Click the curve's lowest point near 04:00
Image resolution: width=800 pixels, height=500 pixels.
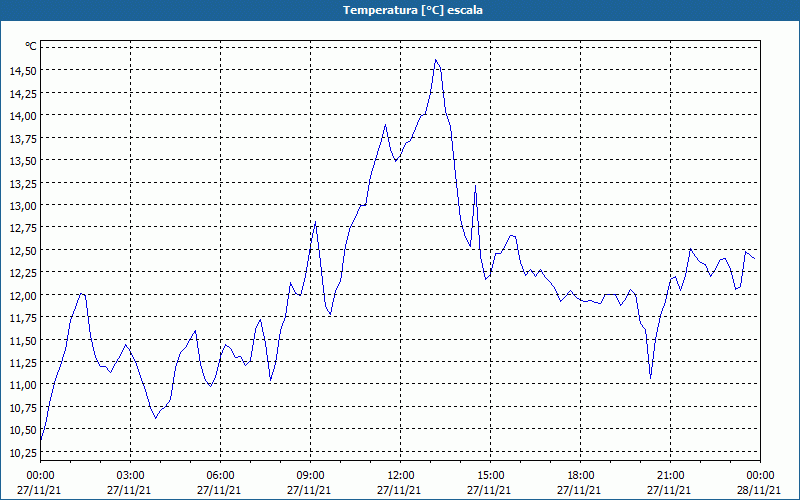tap(156, 418)
